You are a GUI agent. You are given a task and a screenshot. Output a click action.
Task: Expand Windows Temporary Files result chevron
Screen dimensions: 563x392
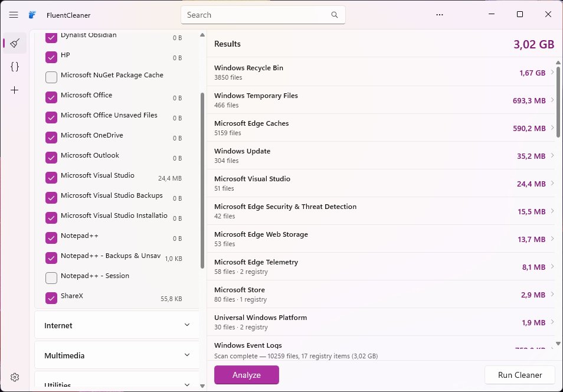(552, 100)
